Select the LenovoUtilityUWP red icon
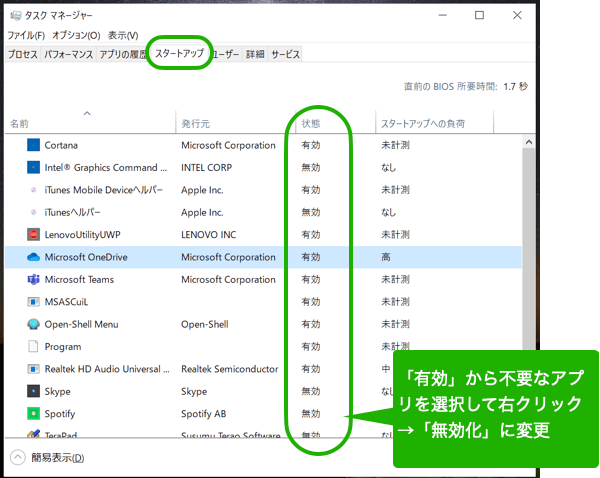 tap(34, 235)
